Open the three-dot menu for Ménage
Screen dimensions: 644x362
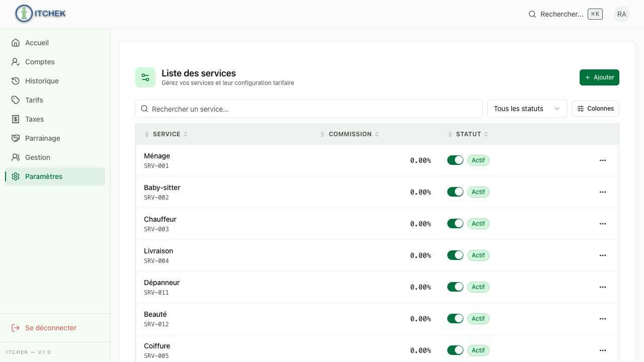[x=603, y=160]
